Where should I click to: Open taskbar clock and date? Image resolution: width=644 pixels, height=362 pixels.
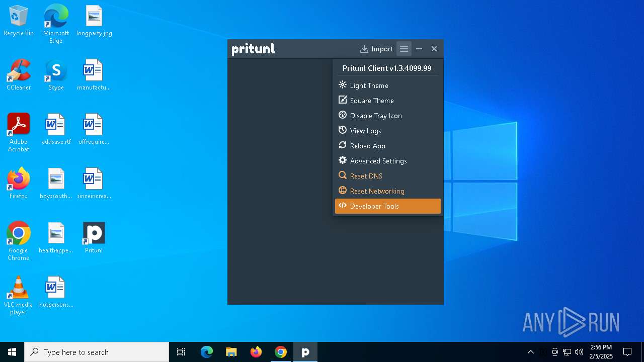point(601,352)
